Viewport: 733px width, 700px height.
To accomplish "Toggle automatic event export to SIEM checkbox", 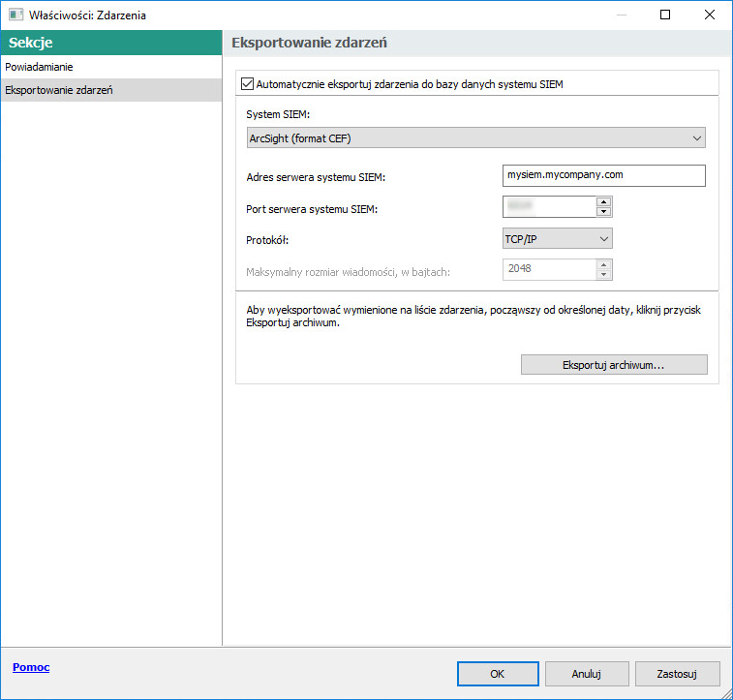I will click(247, 84).
